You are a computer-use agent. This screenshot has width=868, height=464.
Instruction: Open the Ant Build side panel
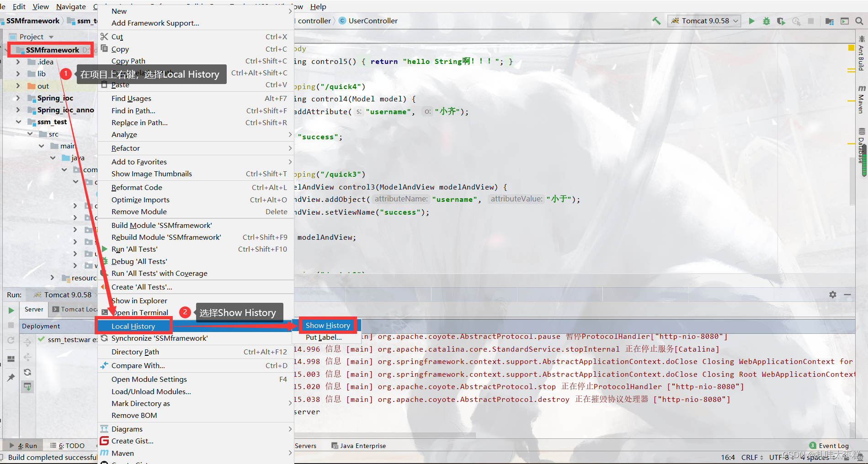[x=862, y=53]
